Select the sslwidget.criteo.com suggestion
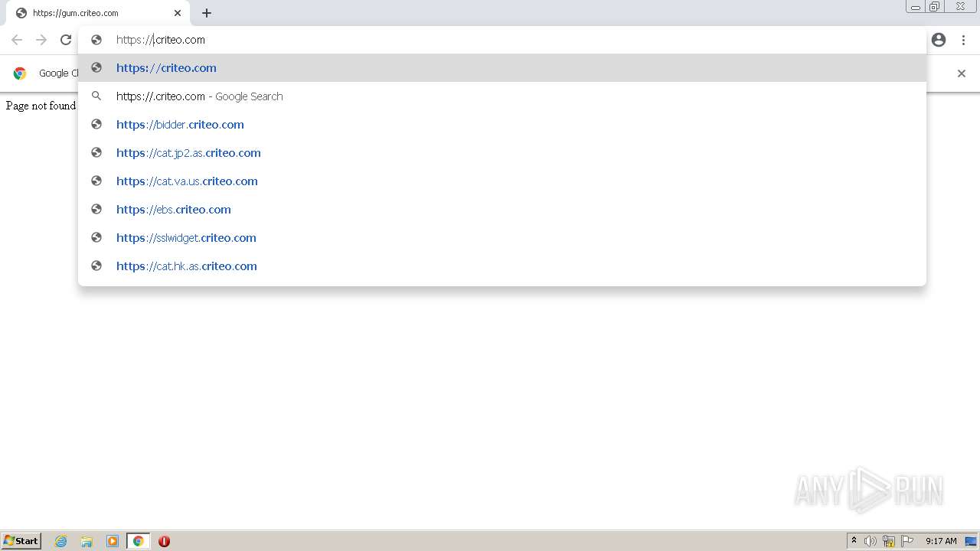 click(502, 238)
